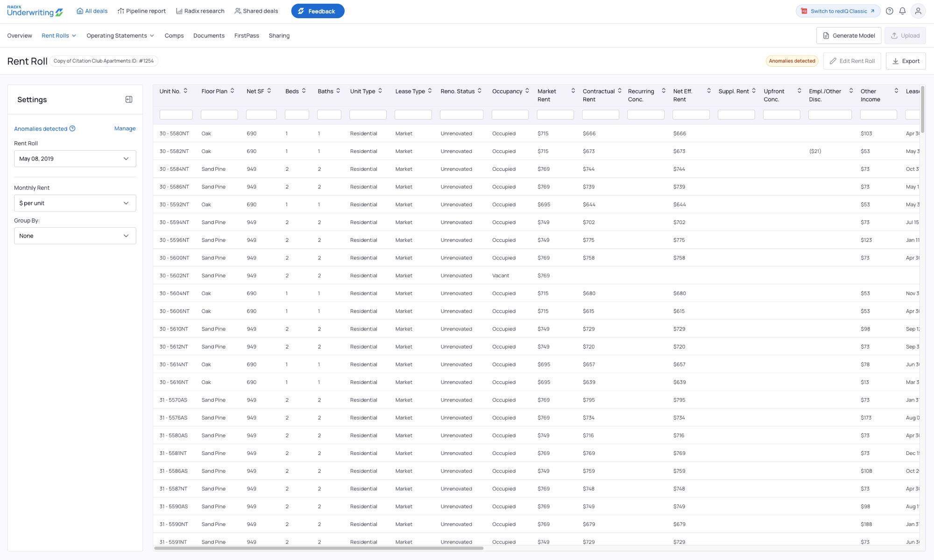The image size is (934, 560).
Task: Open the Documents tab
Action: (209, 35)
